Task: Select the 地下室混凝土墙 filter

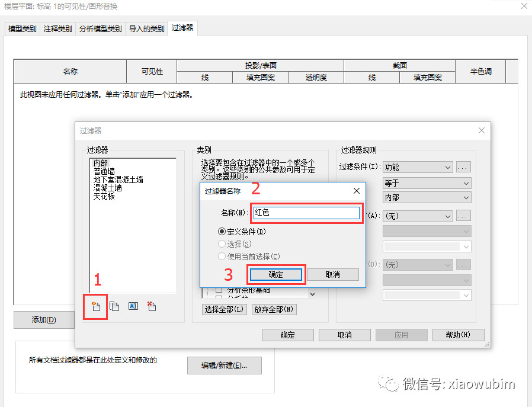Action: (x=118, y=180)
